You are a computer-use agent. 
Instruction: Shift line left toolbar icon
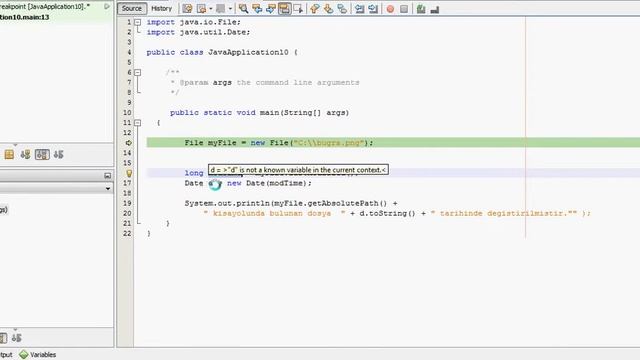[359, 9]
